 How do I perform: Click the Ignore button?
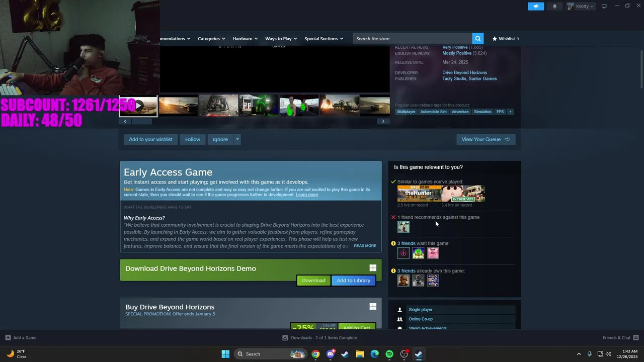click(x=220, y=139)
